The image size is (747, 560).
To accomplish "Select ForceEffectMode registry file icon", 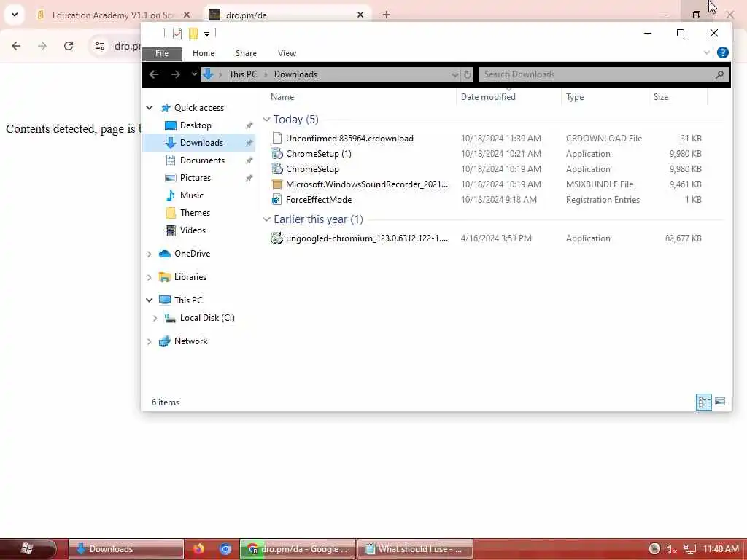I will [x=276, y=200].
